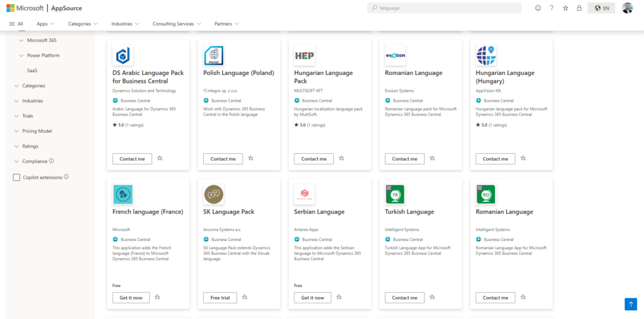644x319 pixels.
Task: Click Contact me for Turkish Language
Action: (x=404, y=298)
